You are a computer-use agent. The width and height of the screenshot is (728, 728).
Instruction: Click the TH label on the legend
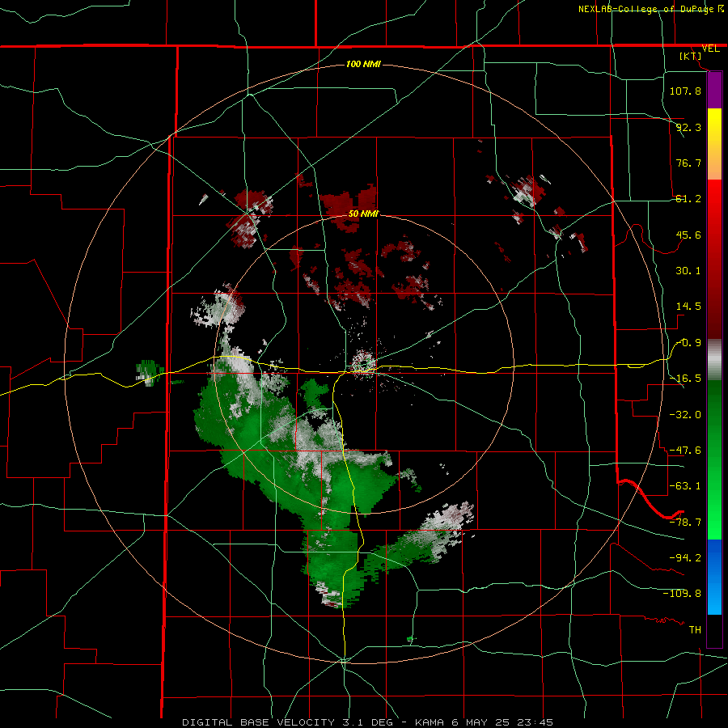[x=695, y=630]
